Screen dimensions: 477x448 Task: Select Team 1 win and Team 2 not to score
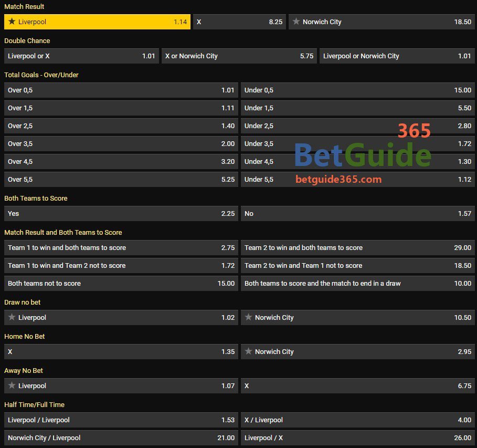point(121,266)
